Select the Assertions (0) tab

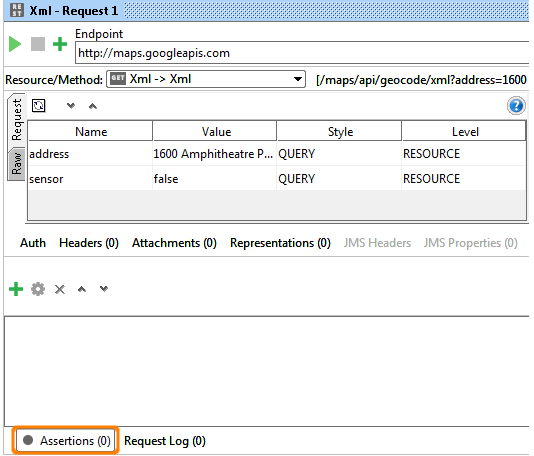(66, 441)
